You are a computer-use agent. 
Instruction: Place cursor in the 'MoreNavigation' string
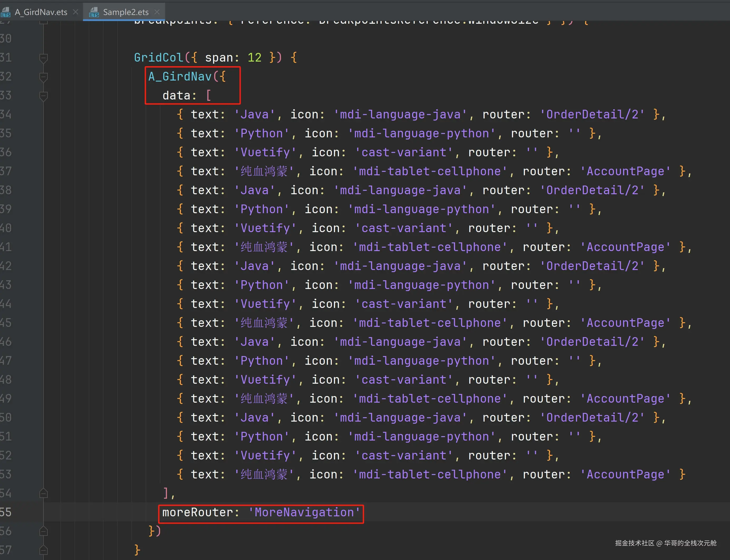[304, 512]
